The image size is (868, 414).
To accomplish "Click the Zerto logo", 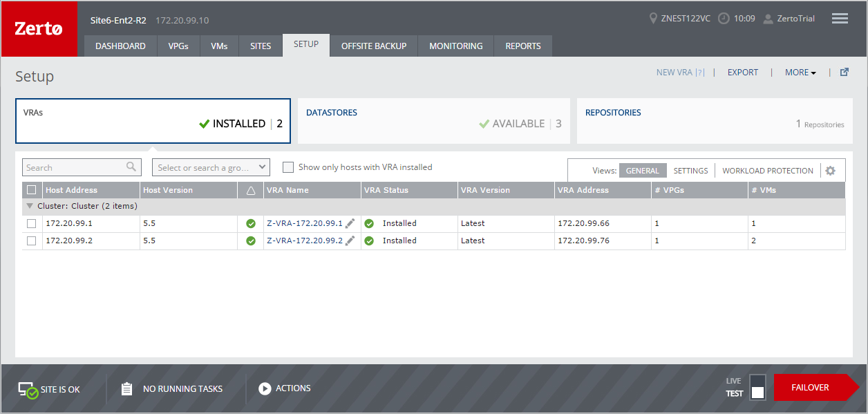I will tap(39, 29).
